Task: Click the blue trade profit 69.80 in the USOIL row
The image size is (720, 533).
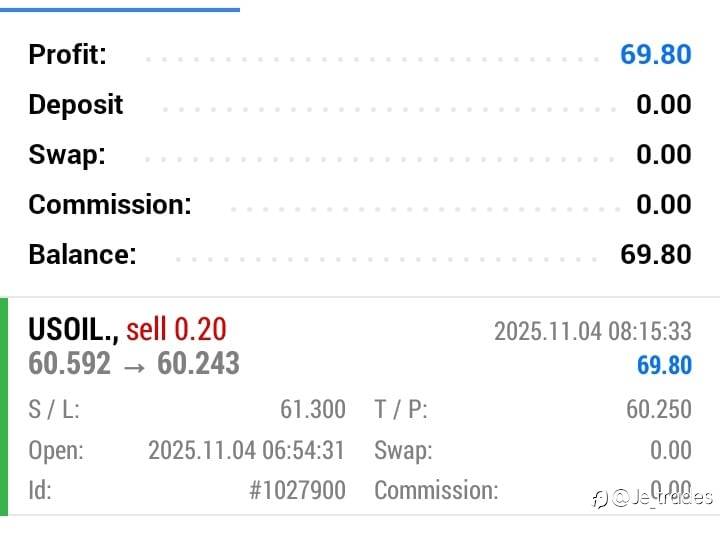Action: point(663,365)
